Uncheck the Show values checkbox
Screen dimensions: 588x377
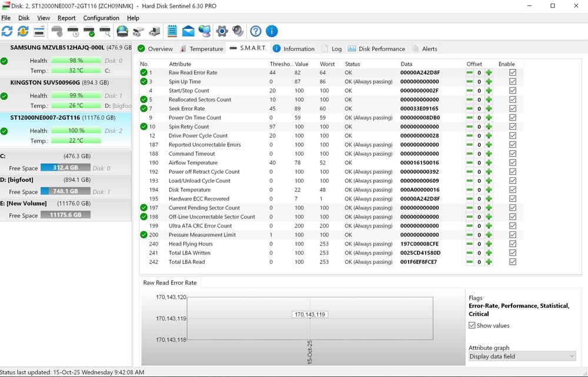[x=472, y=325]
